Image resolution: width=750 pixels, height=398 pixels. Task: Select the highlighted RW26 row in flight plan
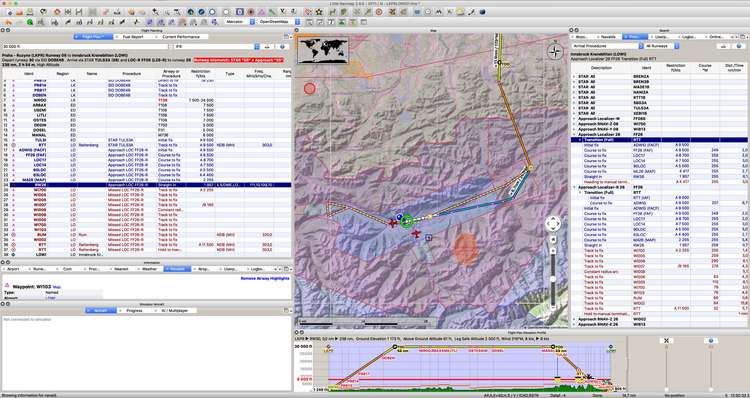(x=146, y=185)
